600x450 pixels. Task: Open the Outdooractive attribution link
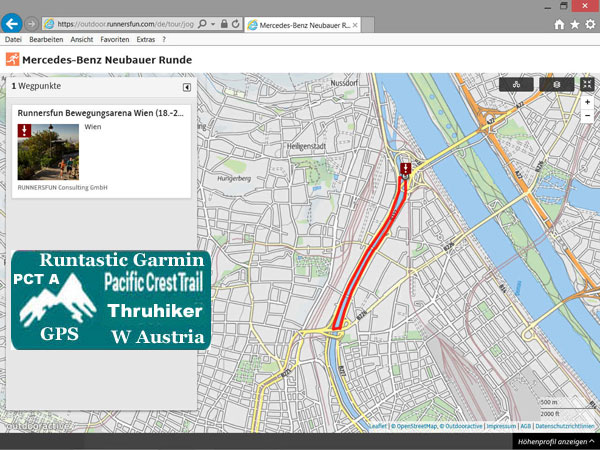463,426
